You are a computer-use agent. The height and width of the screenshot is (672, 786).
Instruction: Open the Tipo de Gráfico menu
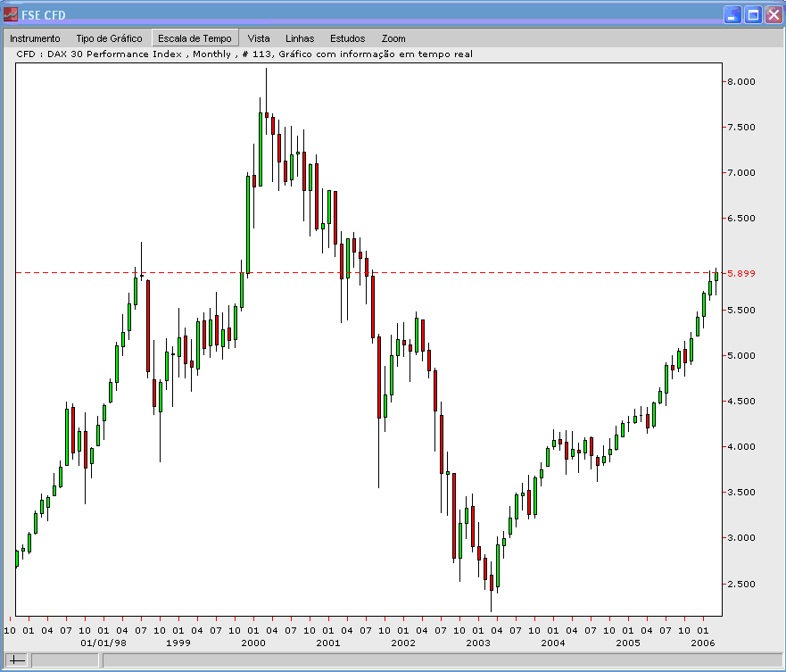point(109,38)
